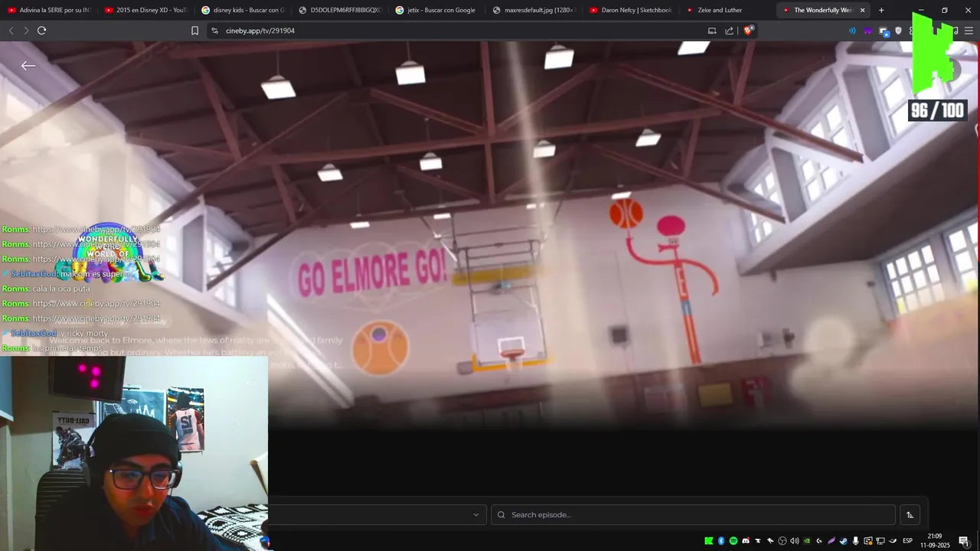The image size is (980, 551).
Task: Focus the Search episode field
Action: click(x=693, y=515)
